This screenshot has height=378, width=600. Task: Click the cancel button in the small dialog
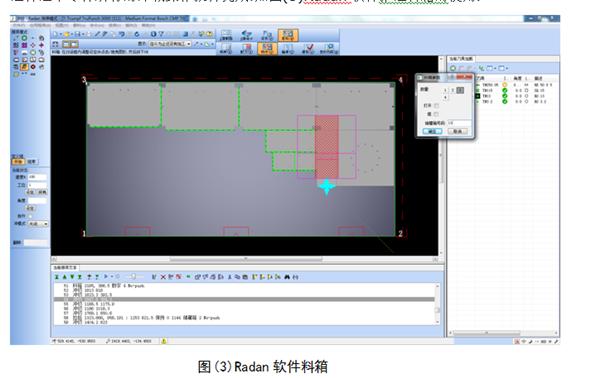[x=458, y=131]
